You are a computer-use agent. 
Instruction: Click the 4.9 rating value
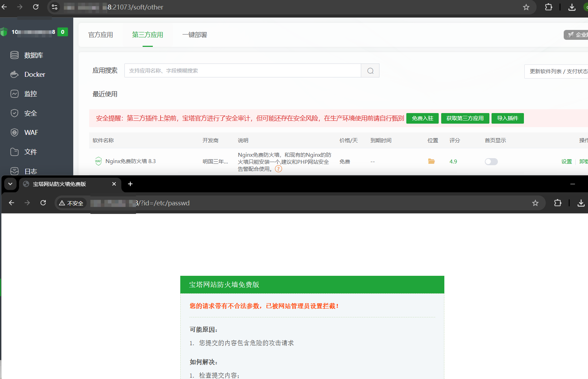(x=453, y=162)
